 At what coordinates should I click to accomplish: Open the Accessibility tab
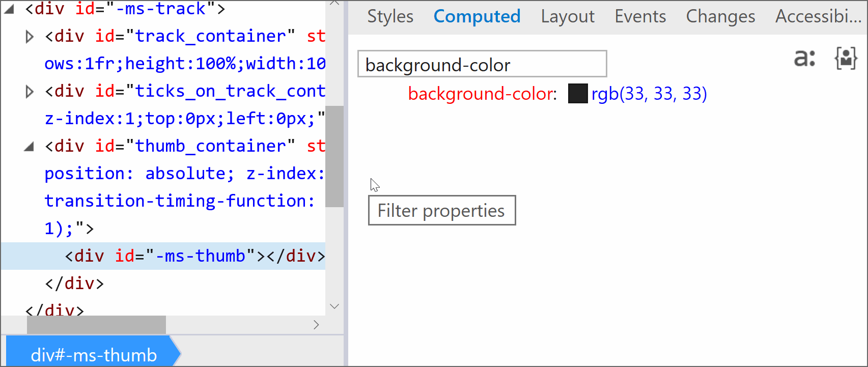pyautogui.click(x=818, y=17)
